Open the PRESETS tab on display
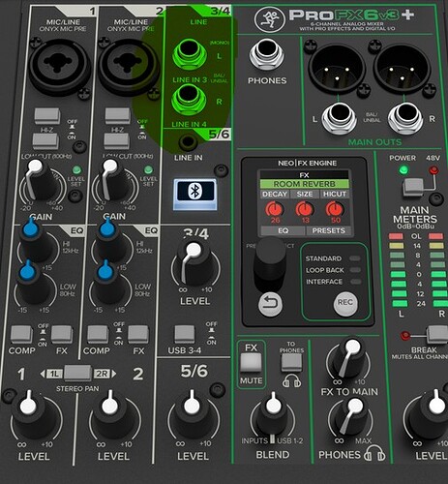This screenshot has width=448, height=484. coord(328,230)
